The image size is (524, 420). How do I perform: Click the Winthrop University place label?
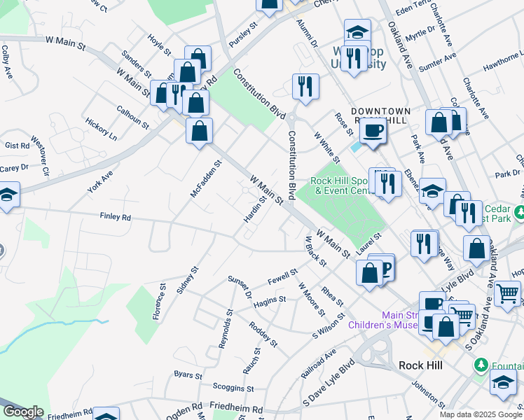(358, 58)
